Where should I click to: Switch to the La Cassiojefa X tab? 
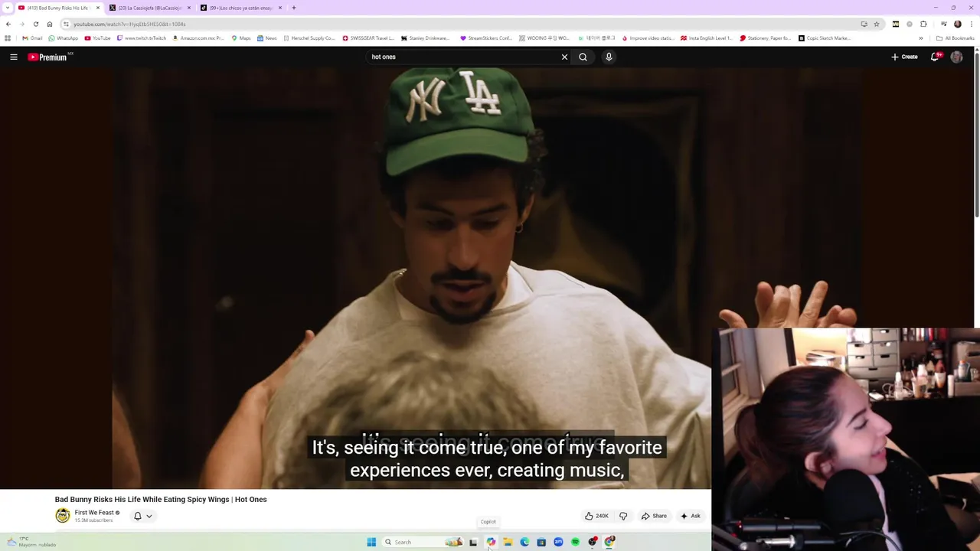coord(149,8)
